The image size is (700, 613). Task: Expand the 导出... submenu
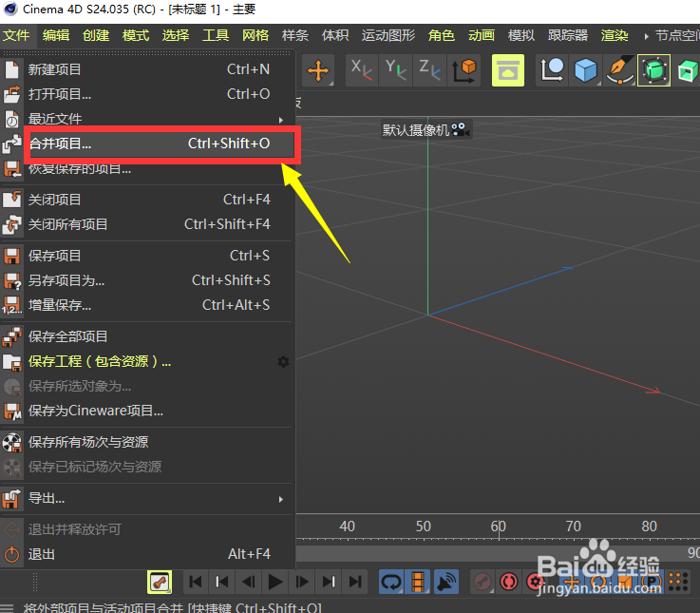[147, 498]
